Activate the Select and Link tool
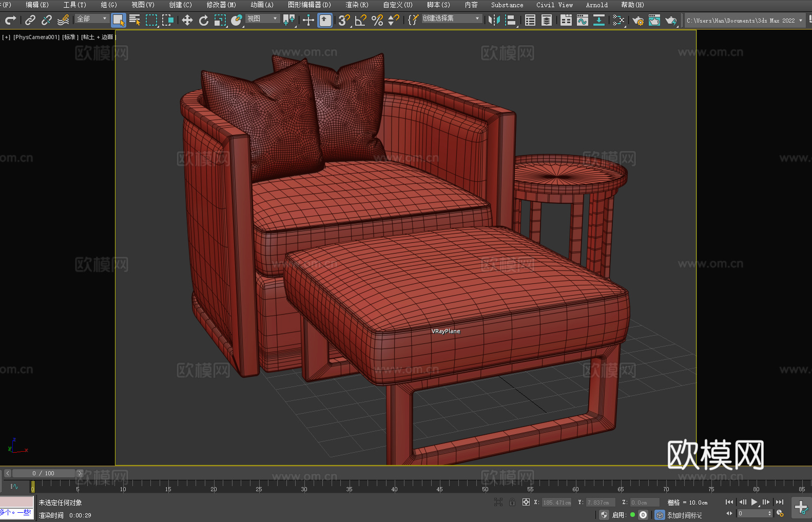 [x=30, y=20]
